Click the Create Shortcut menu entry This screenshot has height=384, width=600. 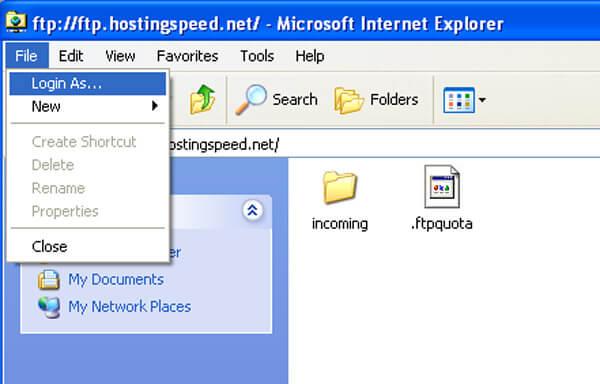(x=88, y=142)
